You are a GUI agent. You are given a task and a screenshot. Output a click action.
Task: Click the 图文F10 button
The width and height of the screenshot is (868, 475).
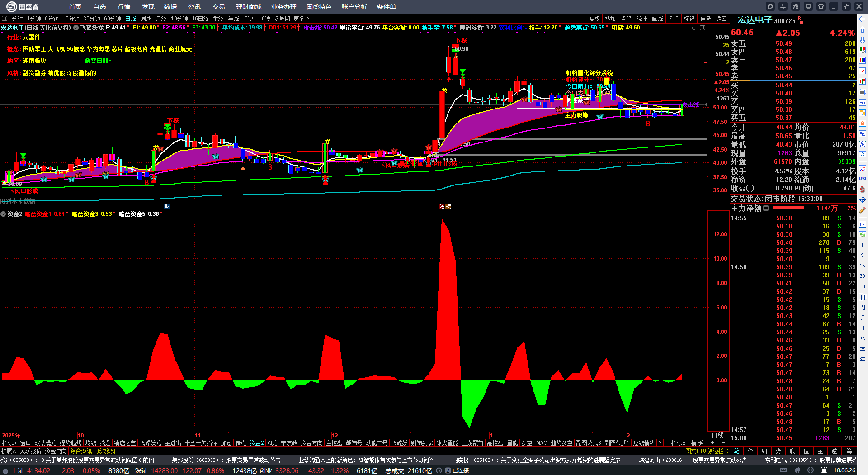click(695, 451)
